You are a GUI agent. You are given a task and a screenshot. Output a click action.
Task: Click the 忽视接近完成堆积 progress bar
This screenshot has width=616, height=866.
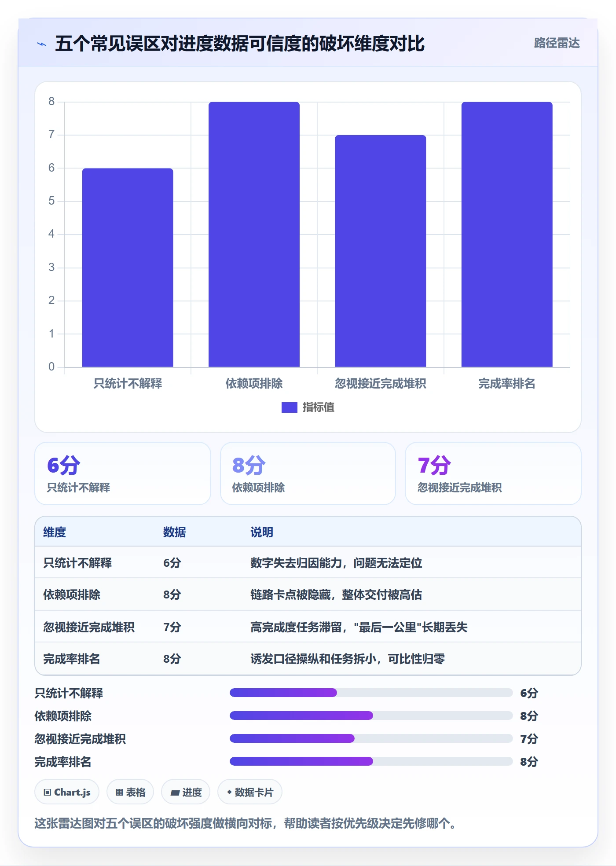(371, 738)
